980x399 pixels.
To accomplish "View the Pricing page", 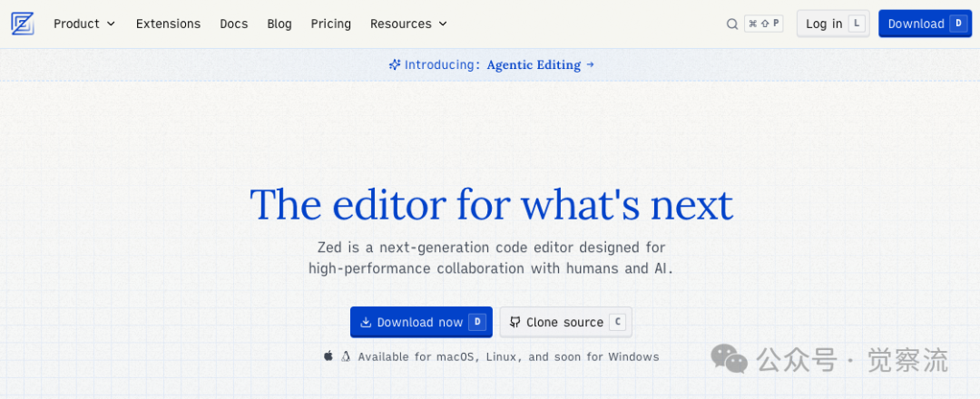I will [330, 24].
